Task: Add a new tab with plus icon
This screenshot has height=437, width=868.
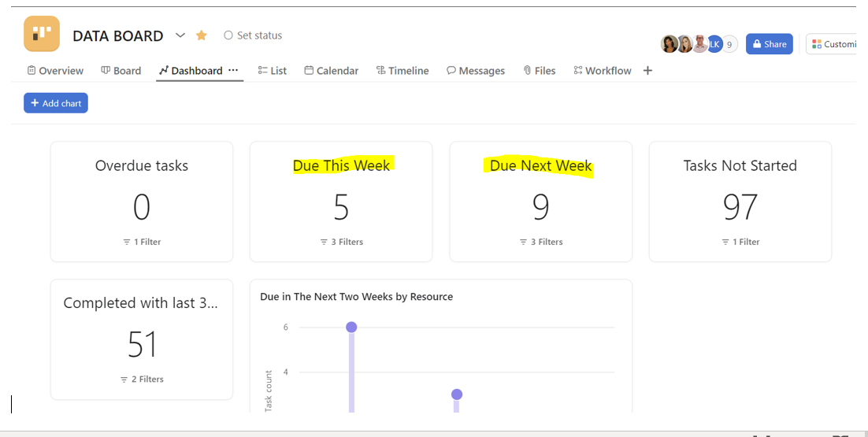Action: pyautogui.click(x=647, y=71)
